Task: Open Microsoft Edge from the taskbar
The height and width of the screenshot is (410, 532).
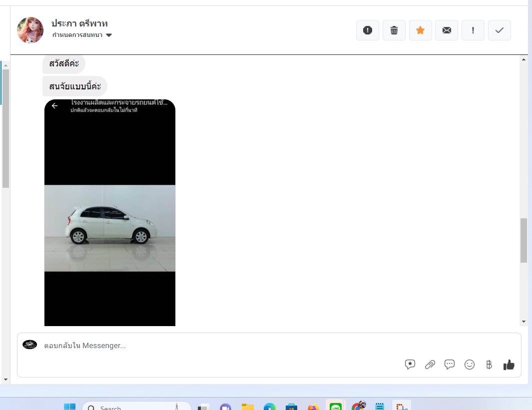Action: point(270,407)
